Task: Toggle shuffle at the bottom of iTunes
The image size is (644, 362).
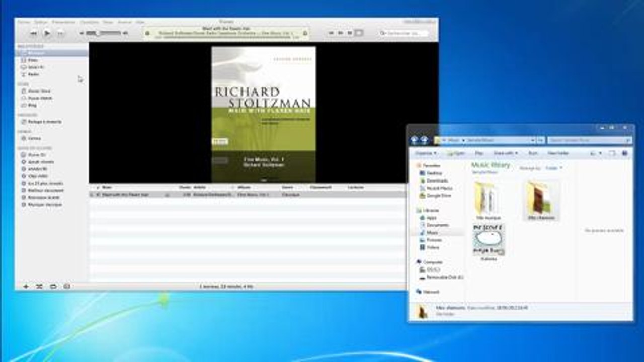Action: [39, 287]
